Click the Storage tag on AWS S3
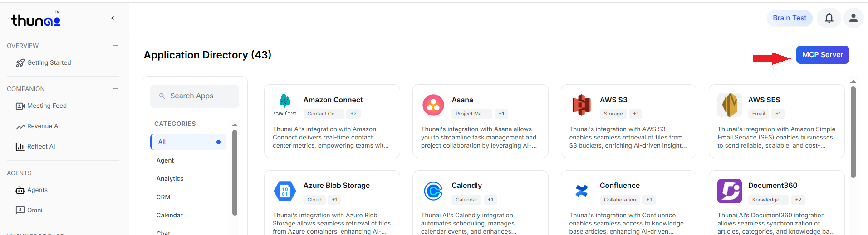Viewport: 868px width, 235px height. tap(613, 114)
